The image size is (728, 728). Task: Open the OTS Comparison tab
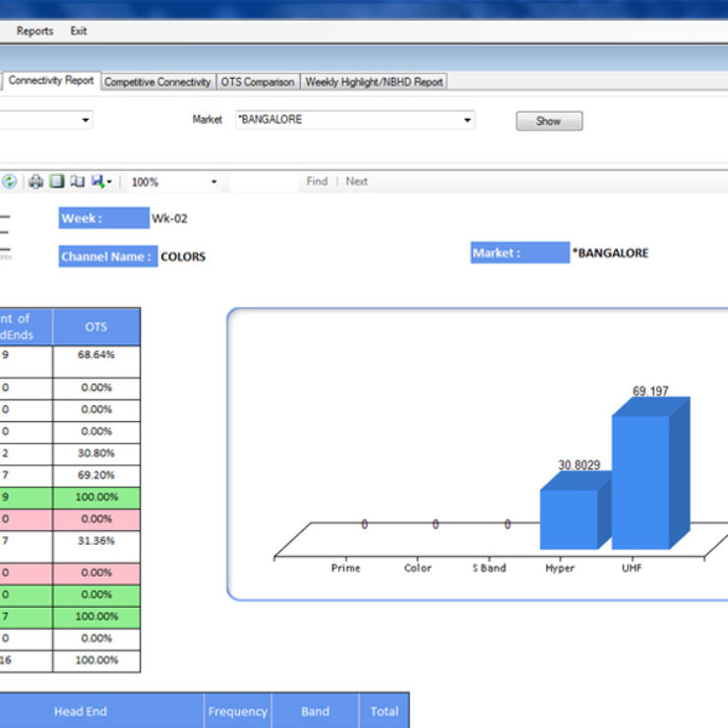pyautogui.click(x=258, y=83)
